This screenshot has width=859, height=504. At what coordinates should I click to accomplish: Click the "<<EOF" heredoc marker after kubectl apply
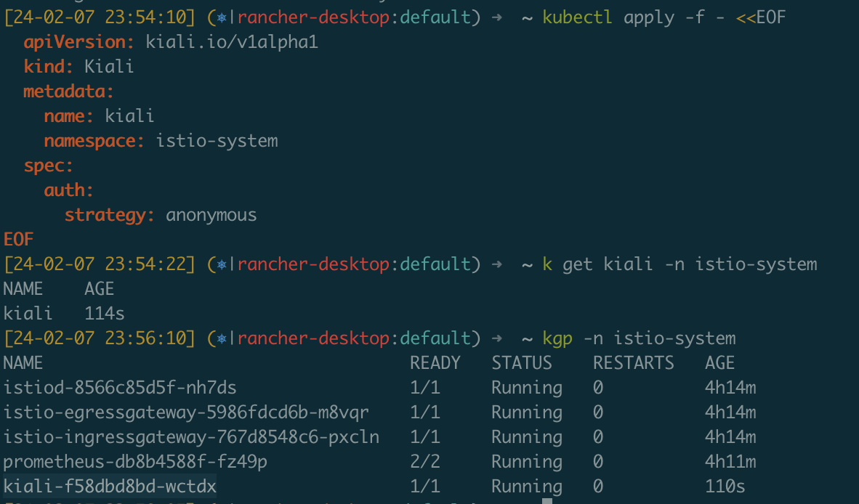tap(761, 17)
